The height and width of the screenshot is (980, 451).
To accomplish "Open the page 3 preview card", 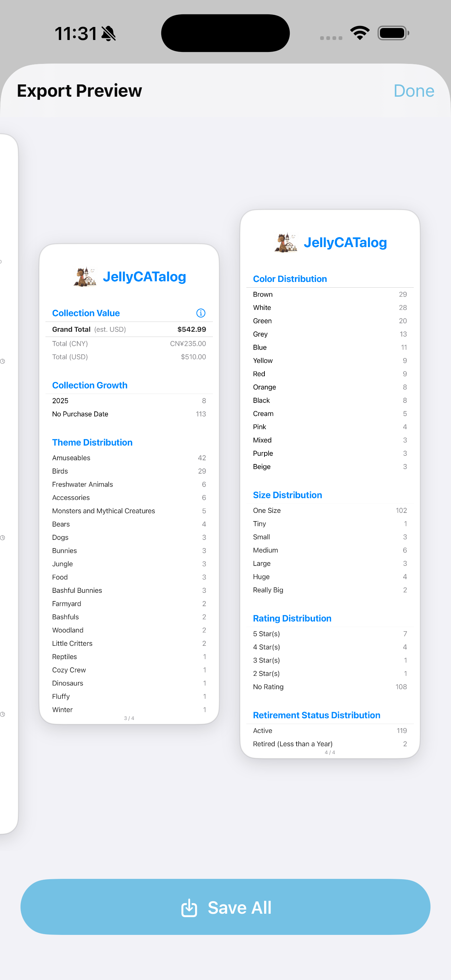I will pos(129,483).
